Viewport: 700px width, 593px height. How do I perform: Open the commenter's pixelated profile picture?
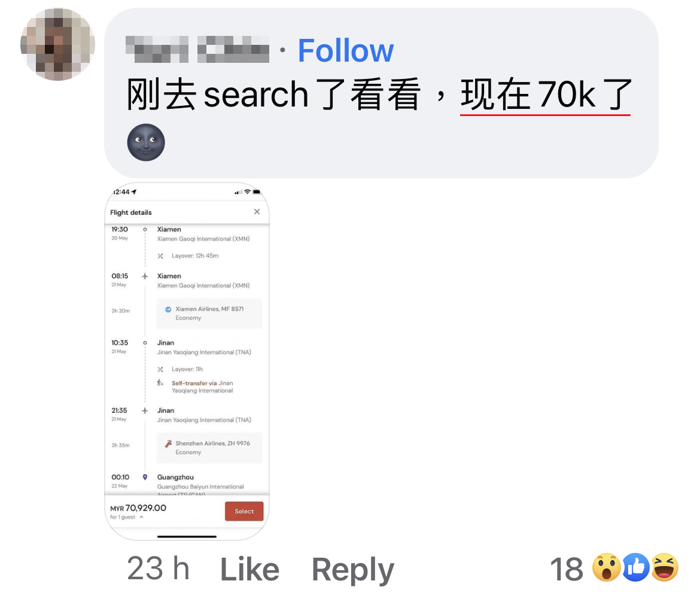pos(57,44)
